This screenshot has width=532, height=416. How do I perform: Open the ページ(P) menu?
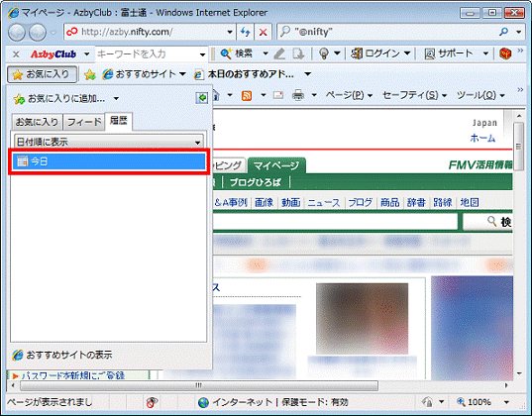click(349, 95)
